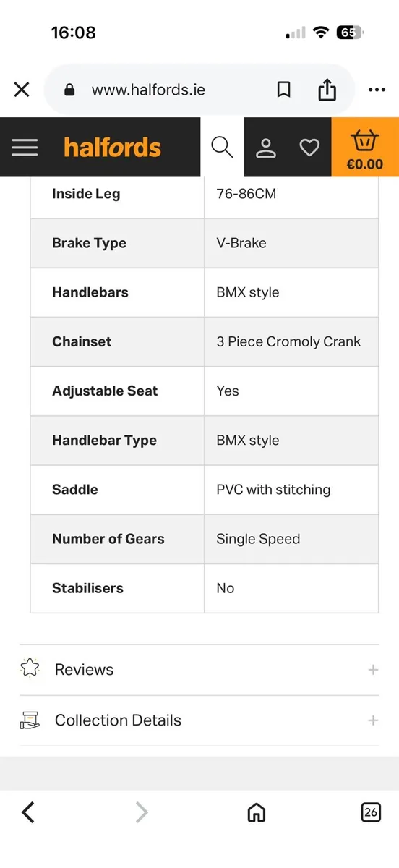Go back with the browser back arrow
Viewport: 399px width, 868px height.
(x=28, y=812)
